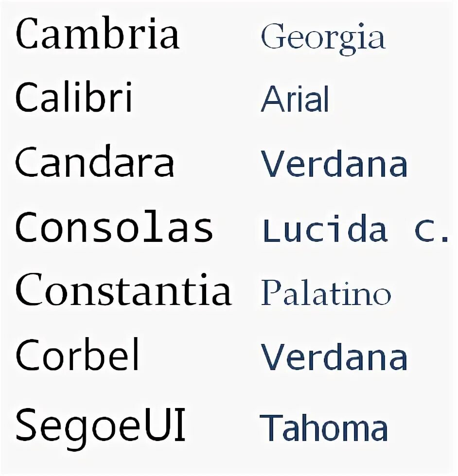458x476 pixels.
Task: Click Verdana beside Corbel
Action: click(335, 357)
